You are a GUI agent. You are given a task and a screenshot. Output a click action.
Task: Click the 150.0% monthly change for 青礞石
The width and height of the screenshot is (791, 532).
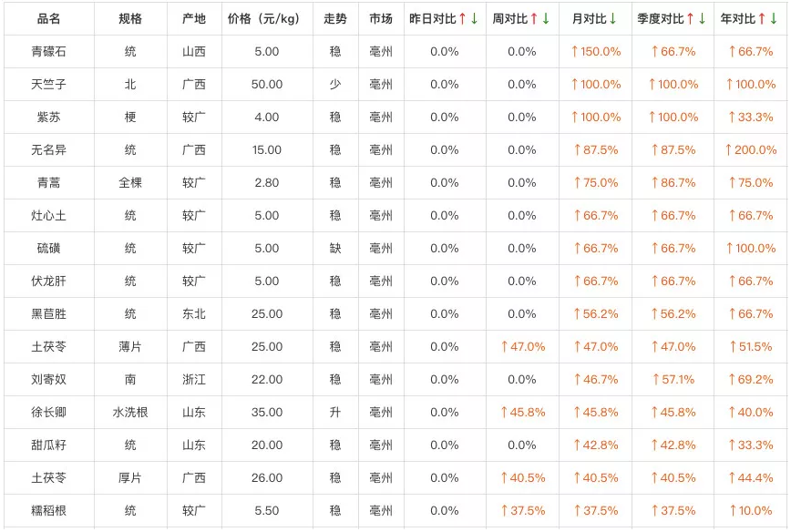pos(596,52)
